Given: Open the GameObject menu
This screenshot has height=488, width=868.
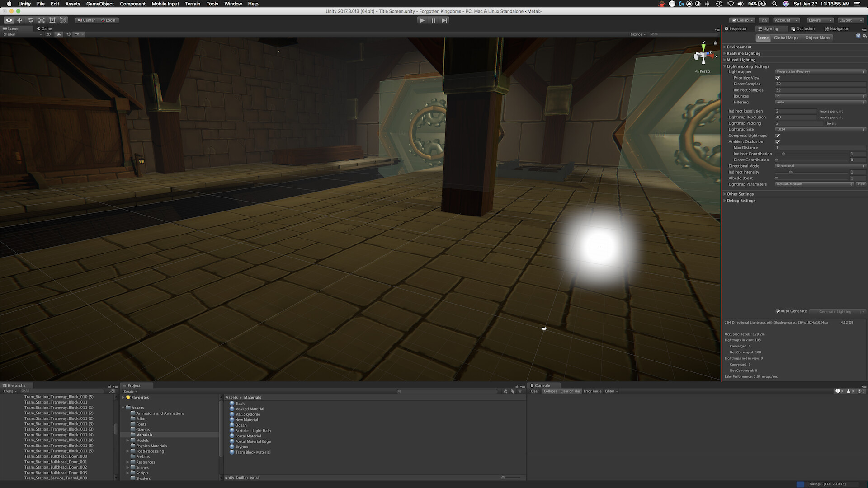Looking at the screenshot, I should point(100,4).
